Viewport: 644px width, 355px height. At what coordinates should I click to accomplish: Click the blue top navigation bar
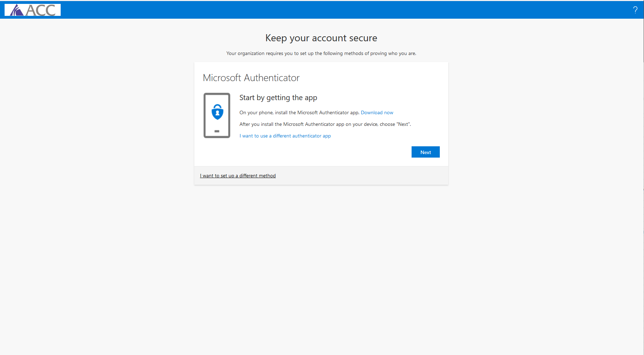(317, 10)
